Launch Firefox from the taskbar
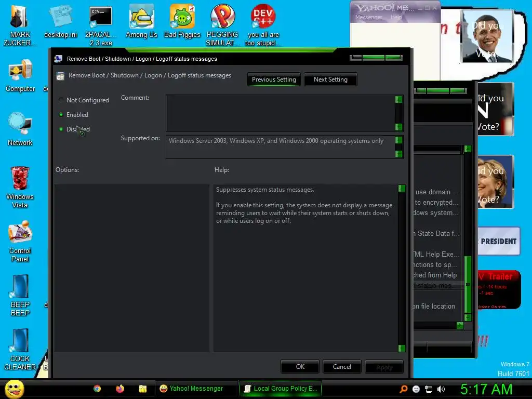The image size is (532, 399). (120, 389)
